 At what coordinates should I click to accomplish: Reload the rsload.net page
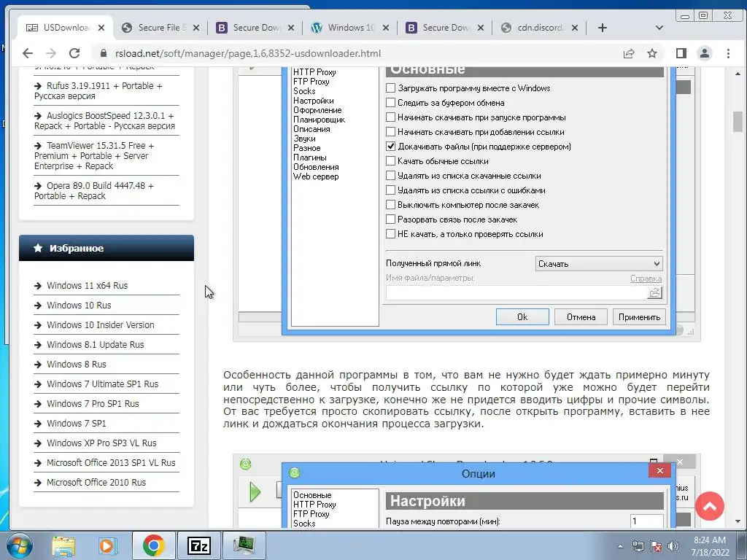(x=74, y=53)
